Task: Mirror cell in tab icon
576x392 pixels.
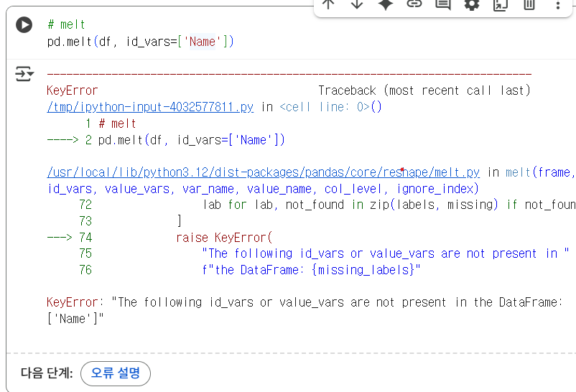Action: [x=501, y=5]
